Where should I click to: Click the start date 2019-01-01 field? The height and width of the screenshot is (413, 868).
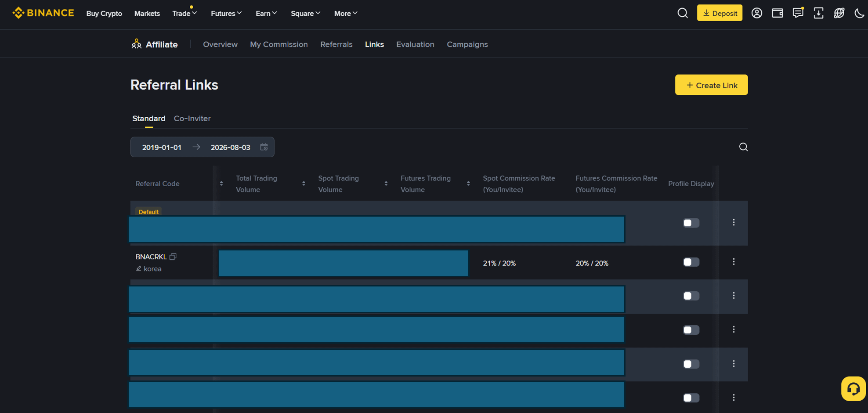[x=162, y=147]
